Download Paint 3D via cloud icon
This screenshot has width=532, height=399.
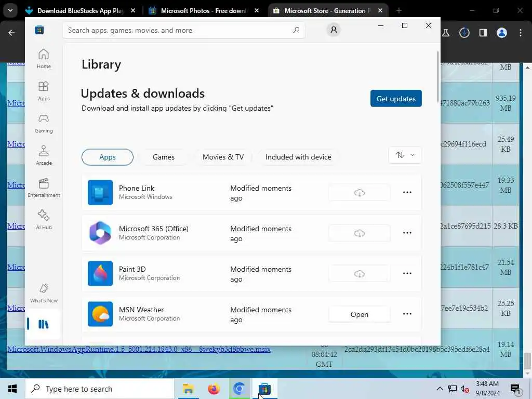(360, 273)
